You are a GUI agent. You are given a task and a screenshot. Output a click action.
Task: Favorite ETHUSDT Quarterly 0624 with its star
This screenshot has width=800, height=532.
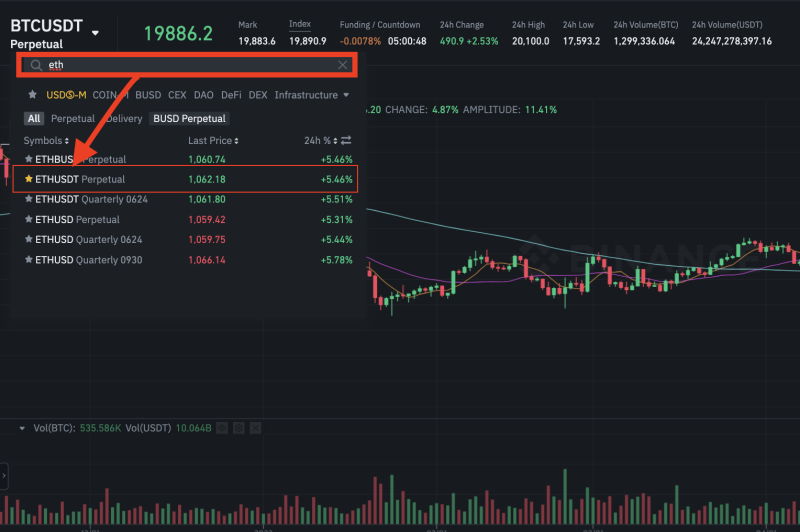click(29, 198)
